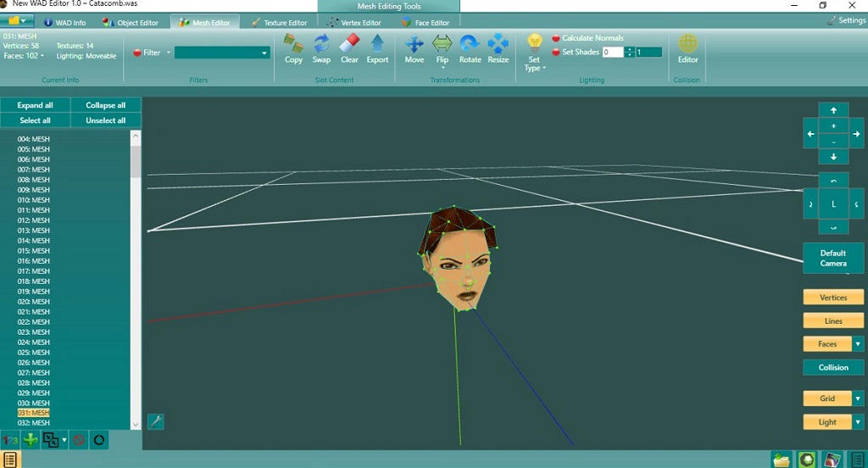Toggle Grid display
Viewport: 868px width, 468px height.
827,398
